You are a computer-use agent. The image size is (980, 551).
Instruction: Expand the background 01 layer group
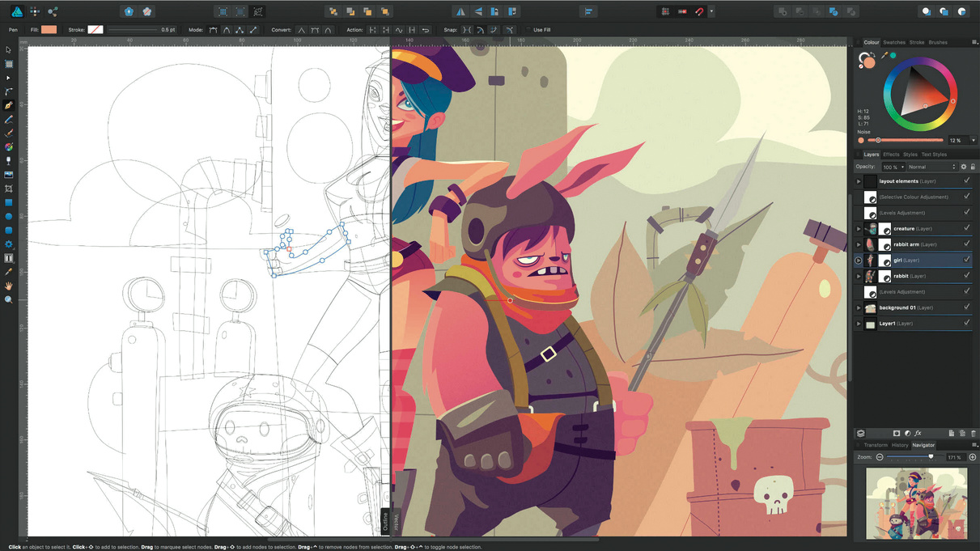click(859, 307)
